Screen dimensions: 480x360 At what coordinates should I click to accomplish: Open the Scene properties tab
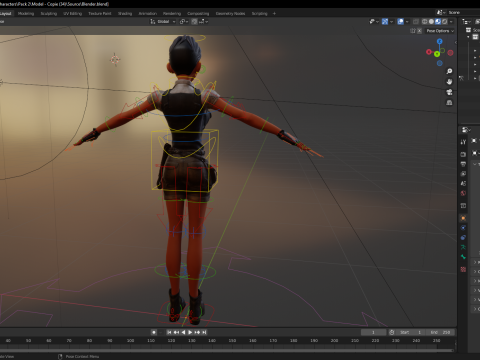tap(463, 183)
